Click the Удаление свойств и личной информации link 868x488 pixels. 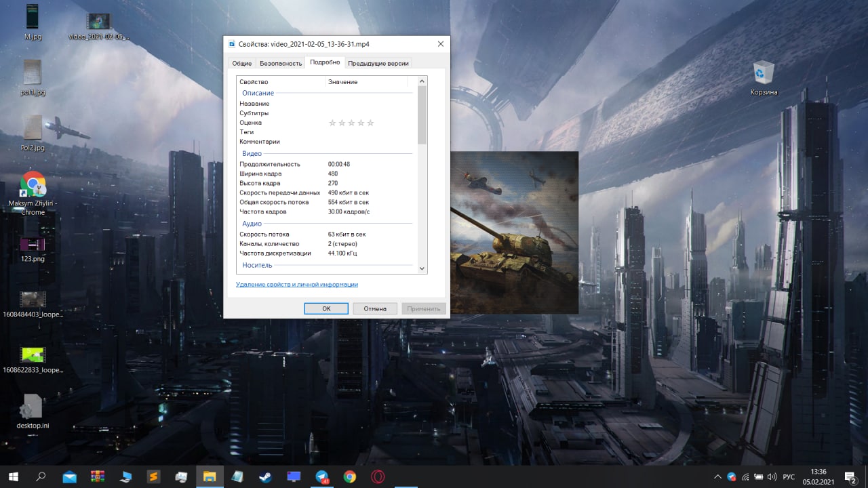(297, 285)
